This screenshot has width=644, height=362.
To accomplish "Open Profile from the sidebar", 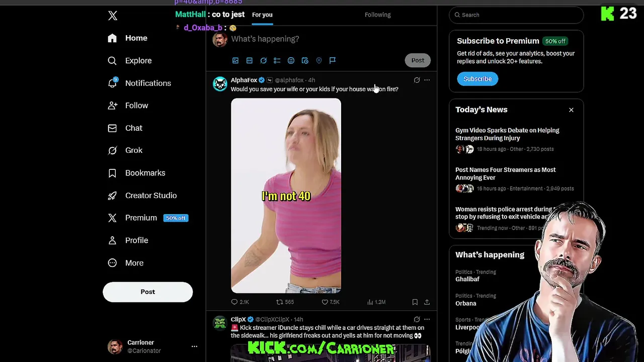I will [128, 240].
